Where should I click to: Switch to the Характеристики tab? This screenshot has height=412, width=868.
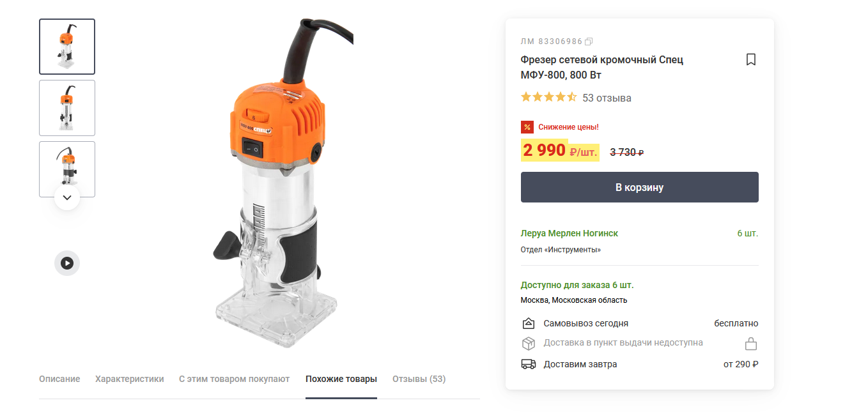[x=130, y=379]
